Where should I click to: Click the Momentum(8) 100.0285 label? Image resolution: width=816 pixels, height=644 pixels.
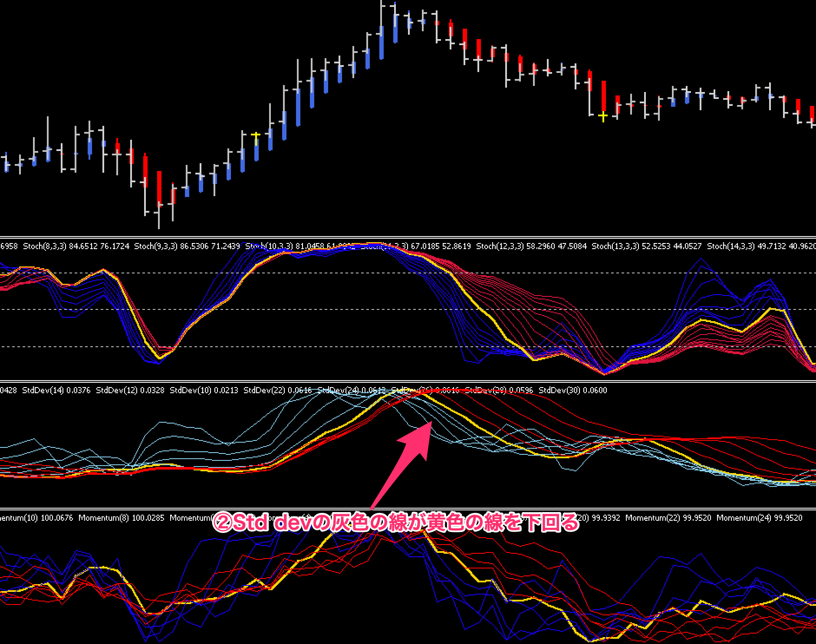click(122, 518)
